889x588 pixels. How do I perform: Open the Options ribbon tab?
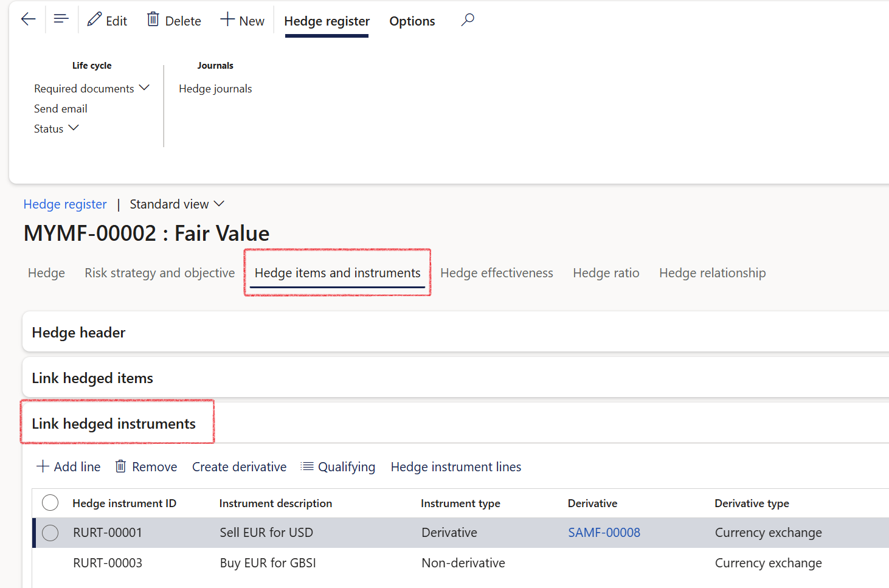(x=412, y=21)
